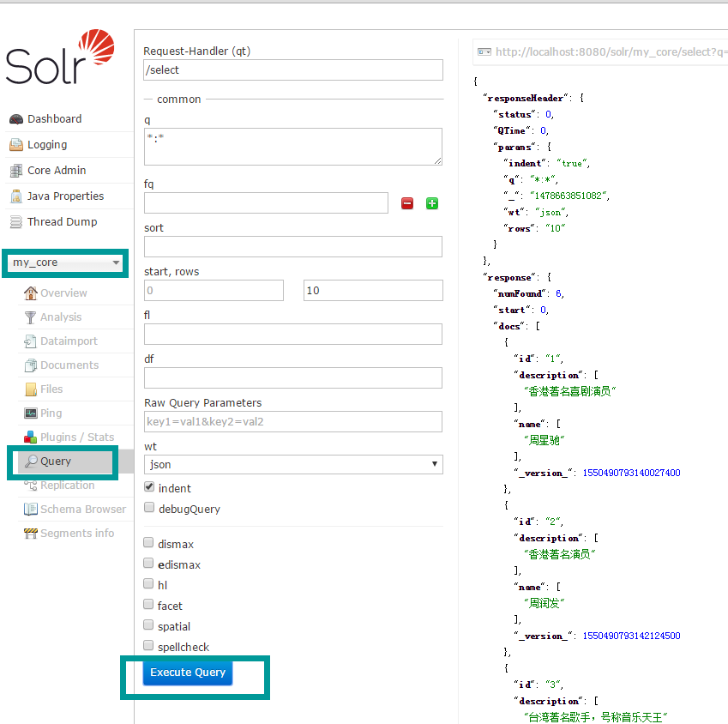Click into the fq filter field
This screenshot has width=728, height=724.
point(266,203)
